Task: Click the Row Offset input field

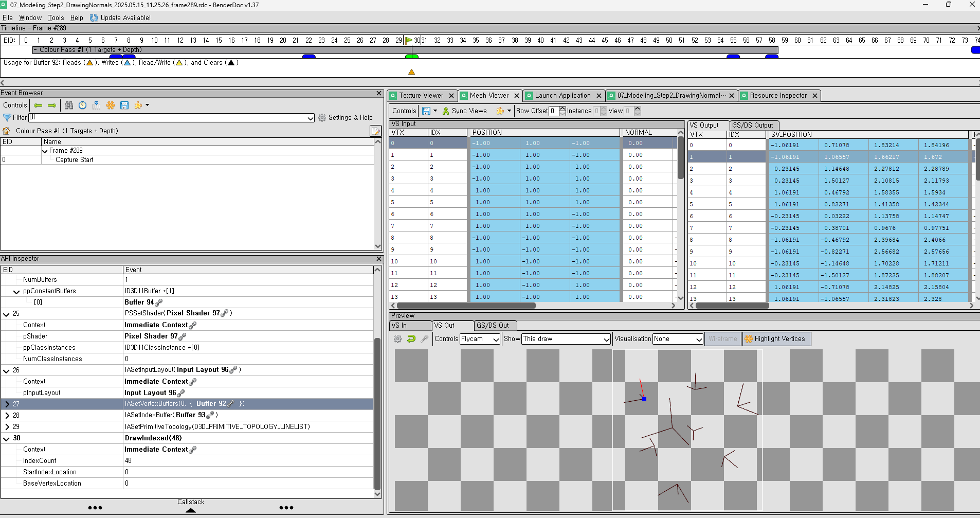Action: click(x=554, y=111)
